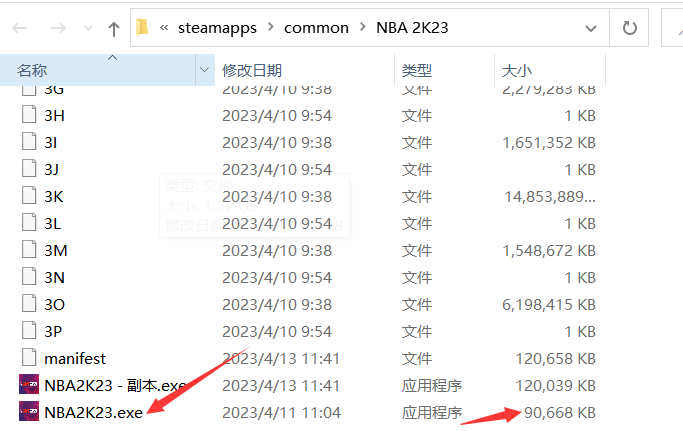The width and height of the screenshot is (683, 431).
Task: Go forward using the right arrow
Action: pos(58,28)
